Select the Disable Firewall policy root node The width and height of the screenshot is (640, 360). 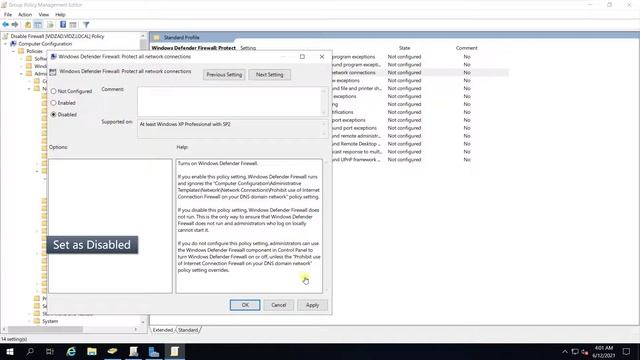57,36
